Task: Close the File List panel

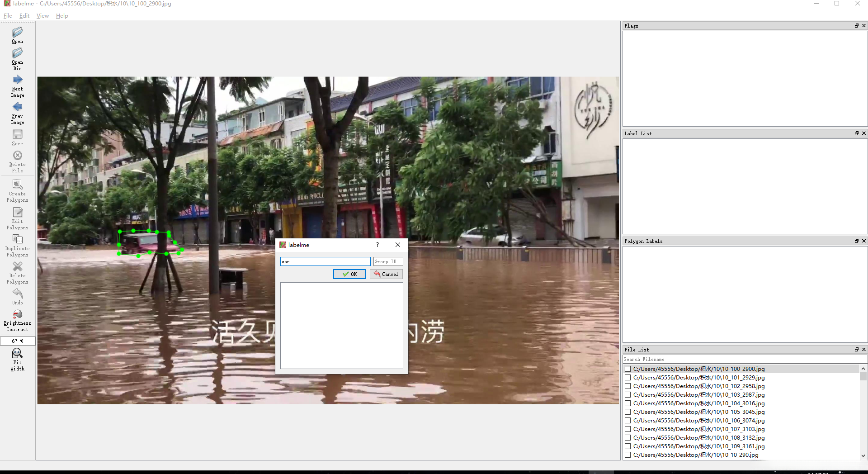Action: click(x=863, y=350)
